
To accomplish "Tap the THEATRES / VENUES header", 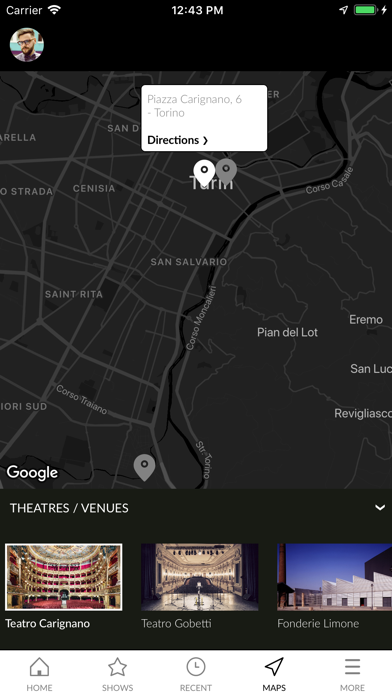I will point(69,508).
